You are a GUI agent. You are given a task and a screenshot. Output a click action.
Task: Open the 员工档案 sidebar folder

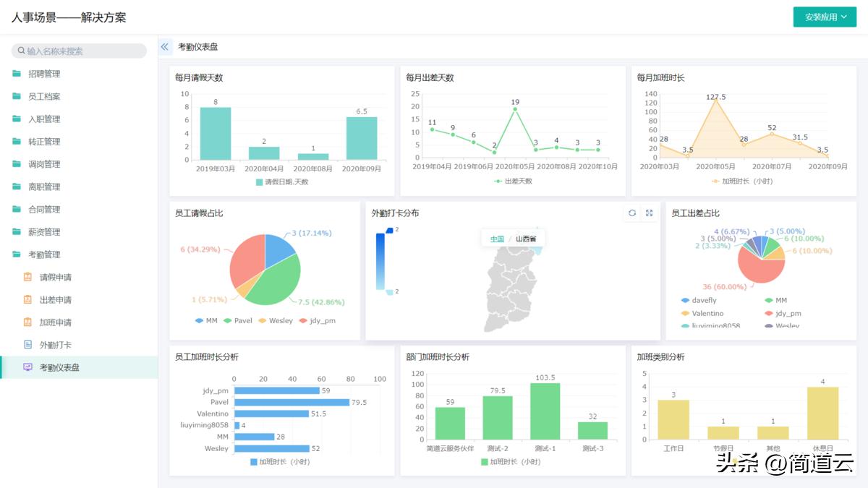(x=43, y=96)
